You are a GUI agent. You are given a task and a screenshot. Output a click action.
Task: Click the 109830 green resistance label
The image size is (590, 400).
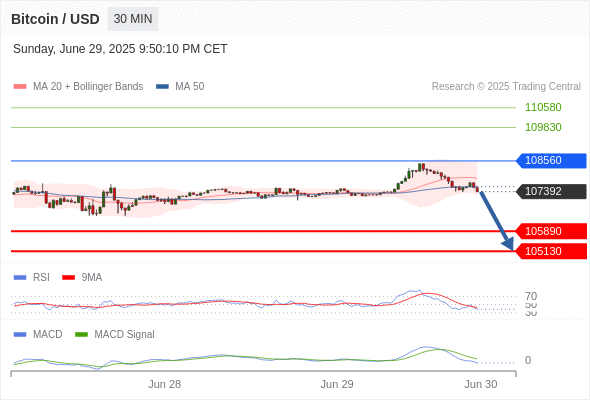543,127
